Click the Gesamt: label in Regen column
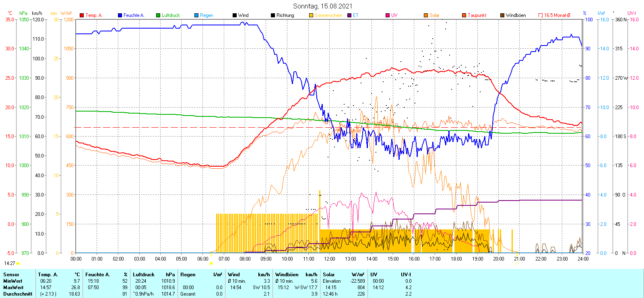Viewport: 644px width, 298px height. click(x=188, y=294)
